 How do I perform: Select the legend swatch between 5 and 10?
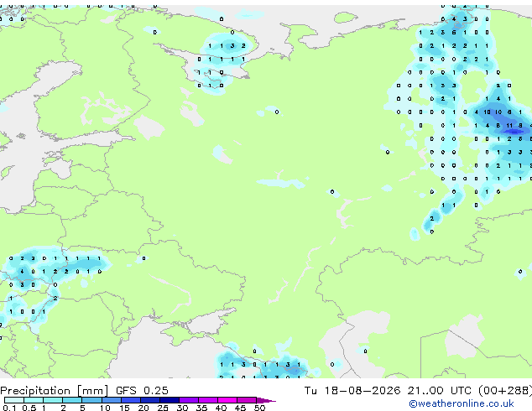91,400
